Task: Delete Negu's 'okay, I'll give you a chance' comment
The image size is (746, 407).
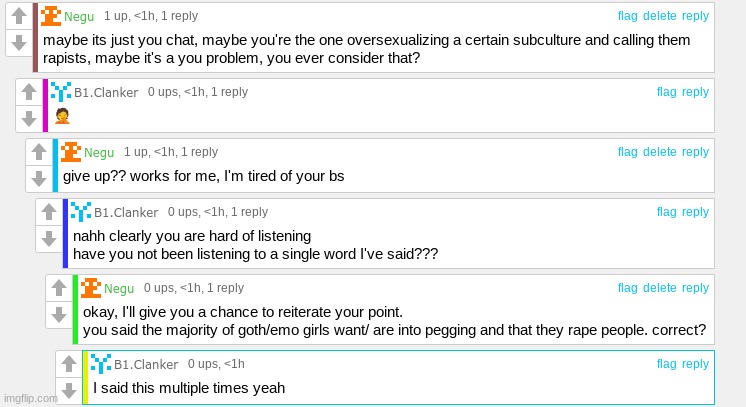Action: point(659,288)
